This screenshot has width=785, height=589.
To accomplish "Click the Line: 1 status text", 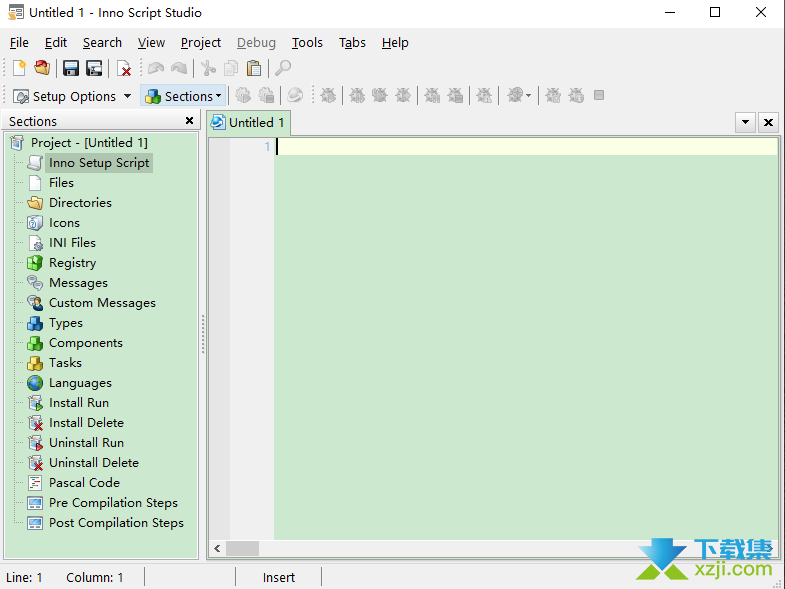I will pyautogui.click(x=24, y=577).
